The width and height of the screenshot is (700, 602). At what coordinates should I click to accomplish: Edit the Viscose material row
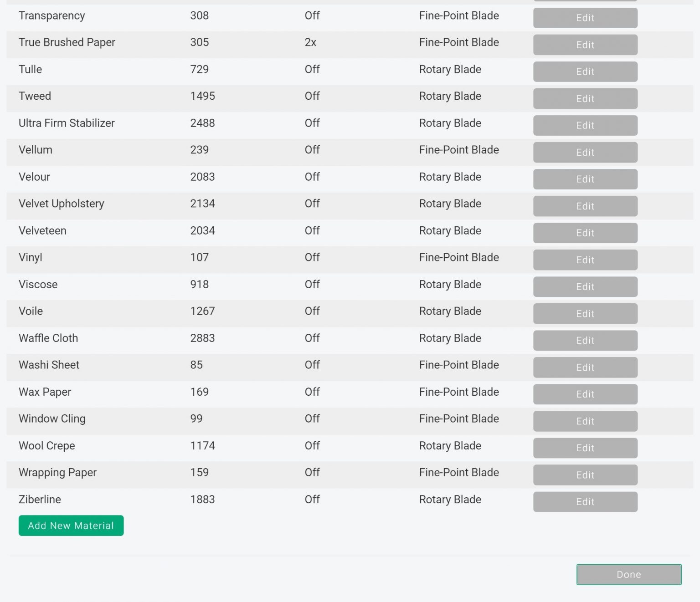click(x=585, y=286)
